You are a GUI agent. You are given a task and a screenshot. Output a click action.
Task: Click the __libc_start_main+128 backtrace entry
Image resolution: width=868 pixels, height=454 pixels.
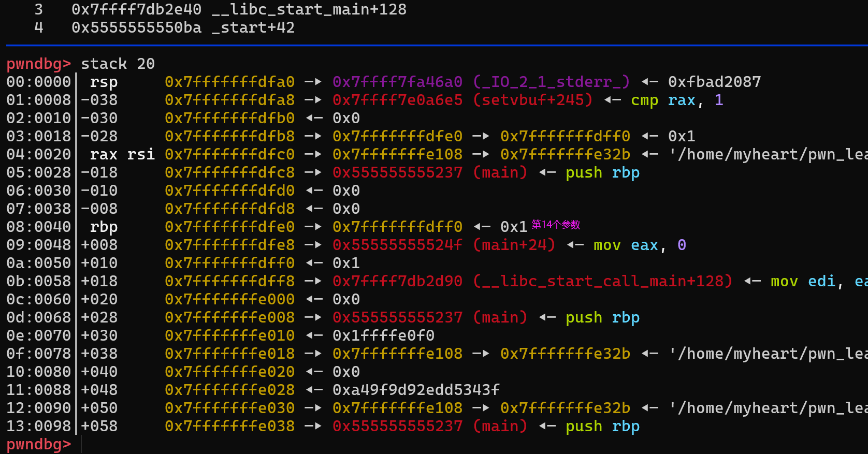pos(309,9)
